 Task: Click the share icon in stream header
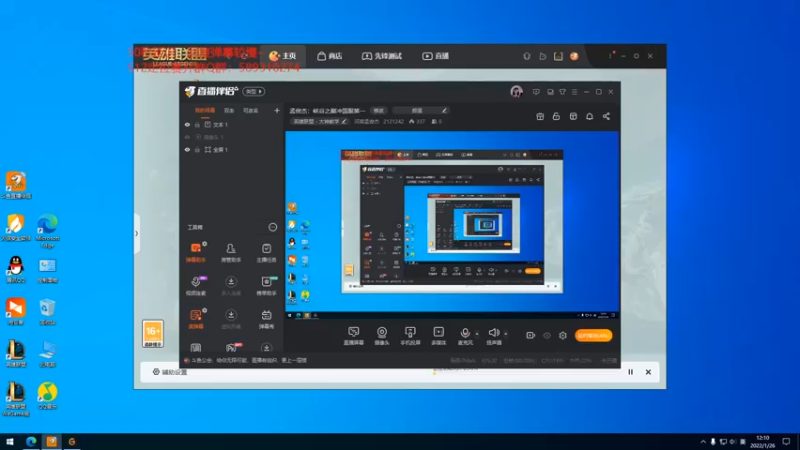pos(606,116)
